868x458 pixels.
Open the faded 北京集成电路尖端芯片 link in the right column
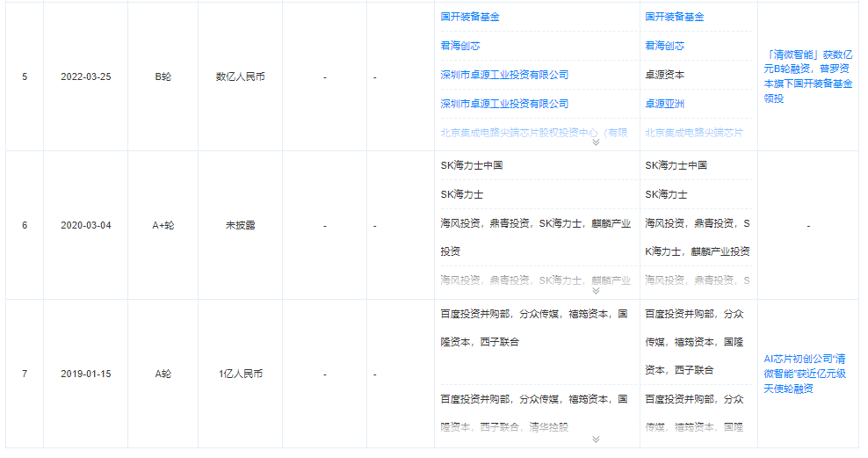[694, 133]
